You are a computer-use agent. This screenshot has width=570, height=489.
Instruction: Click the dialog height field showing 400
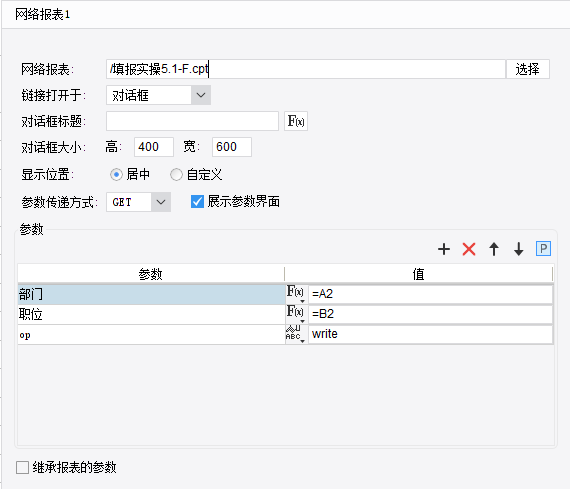pos(154,147)
